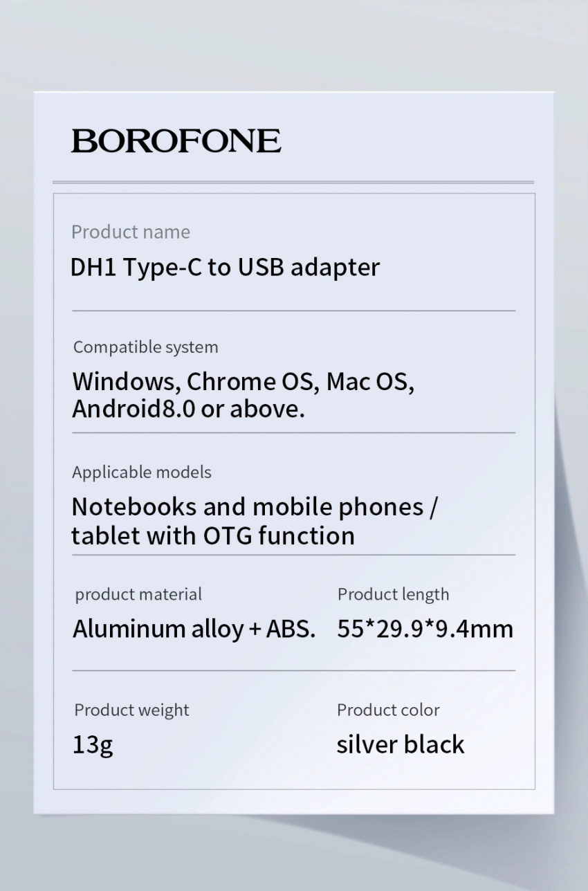The height and width of the screenshot is (891, 588).
Task: Select the 'Applicable models' label
Action: point(142,472)
